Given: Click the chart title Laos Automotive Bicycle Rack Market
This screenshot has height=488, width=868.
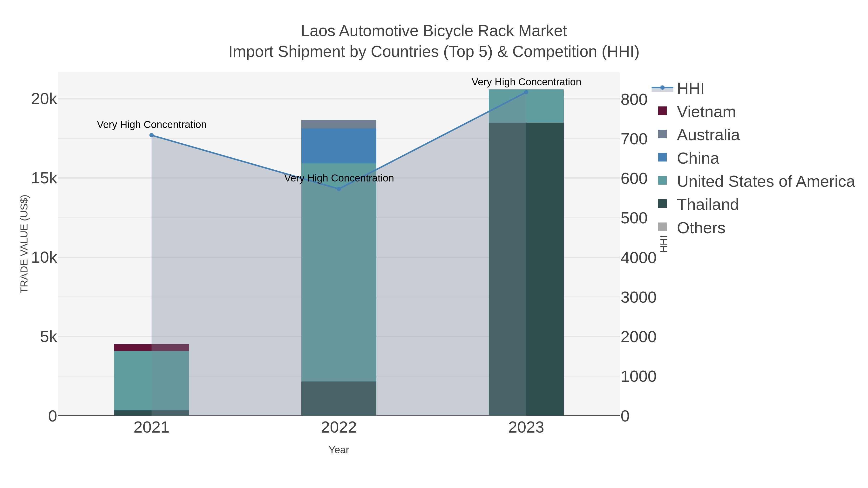Looking at the screenshot, I should [x=434, y=31].
